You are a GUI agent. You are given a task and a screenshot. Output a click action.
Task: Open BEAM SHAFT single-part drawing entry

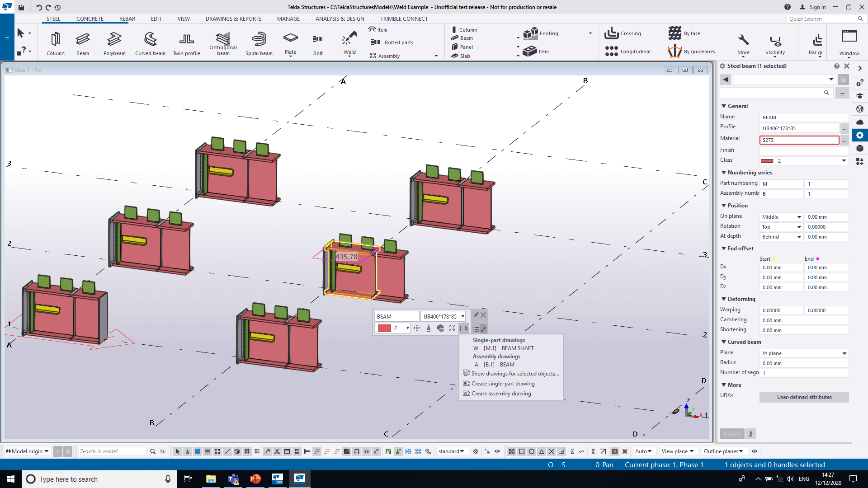[504, 348]
